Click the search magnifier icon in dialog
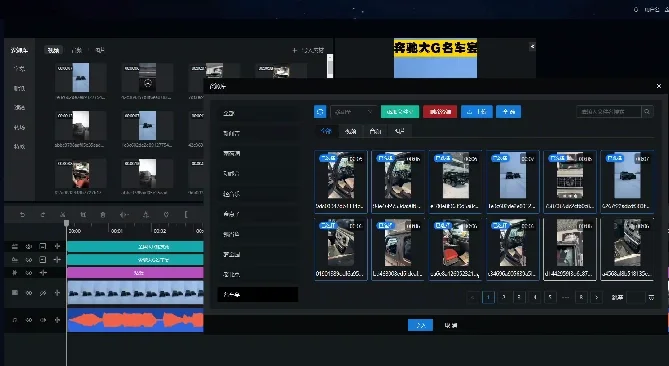Viewport: 669px width, 366px height. 647,112
